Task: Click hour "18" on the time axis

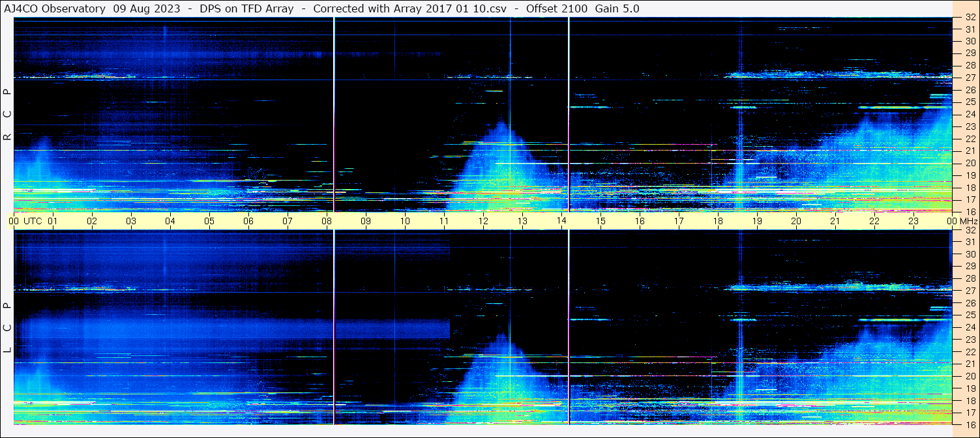Action: point(718,221)
